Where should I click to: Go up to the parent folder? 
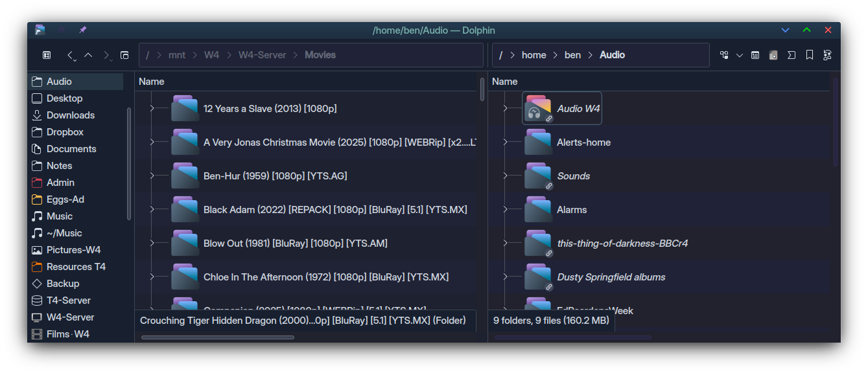tap(88, 56)
